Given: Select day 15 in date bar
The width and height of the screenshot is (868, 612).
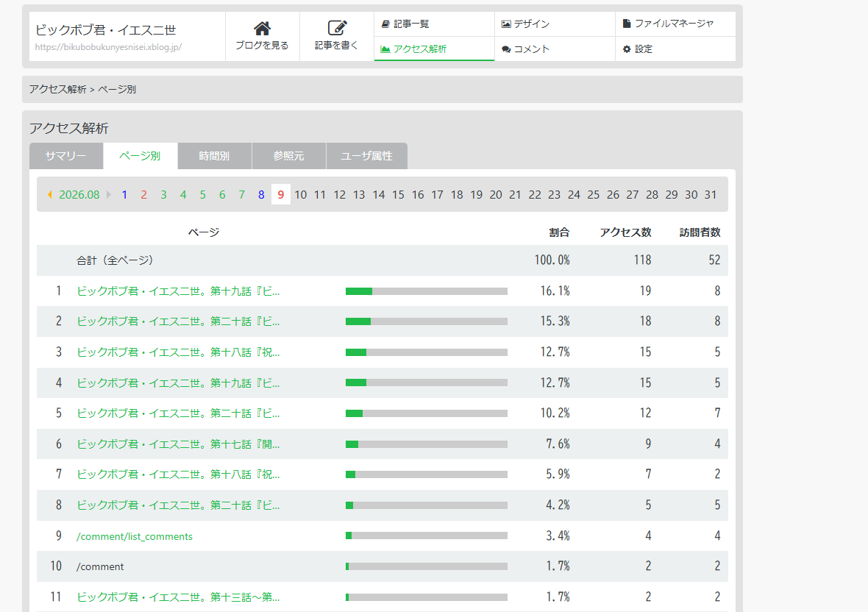Looking at the screenshot, I should pos(398,195).
